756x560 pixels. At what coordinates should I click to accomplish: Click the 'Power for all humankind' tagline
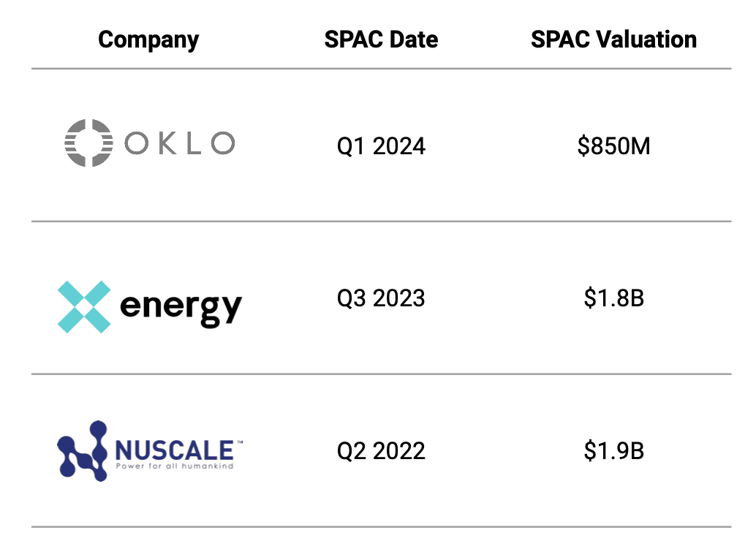coord(175,466)
